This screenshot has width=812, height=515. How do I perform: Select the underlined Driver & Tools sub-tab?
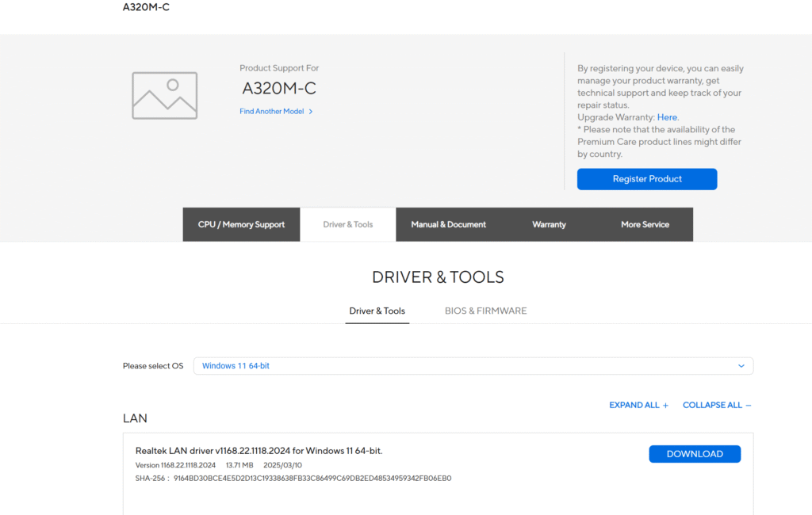[377, 311]
